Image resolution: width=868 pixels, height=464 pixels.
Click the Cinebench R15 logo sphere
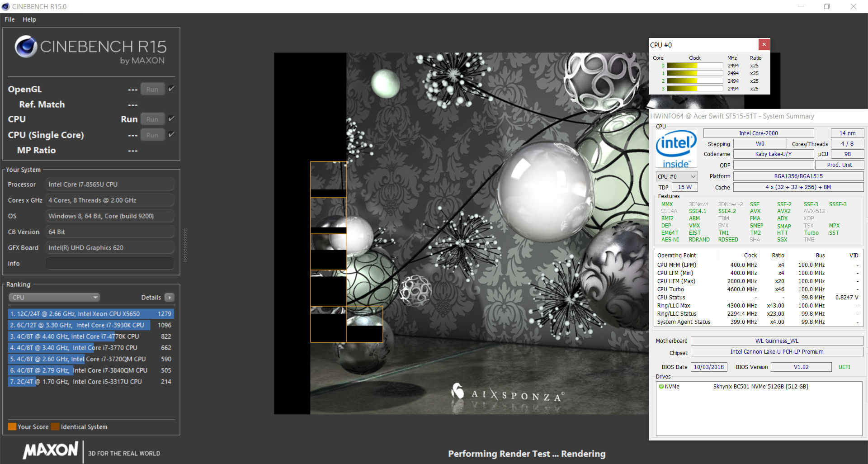click(26, 47)
